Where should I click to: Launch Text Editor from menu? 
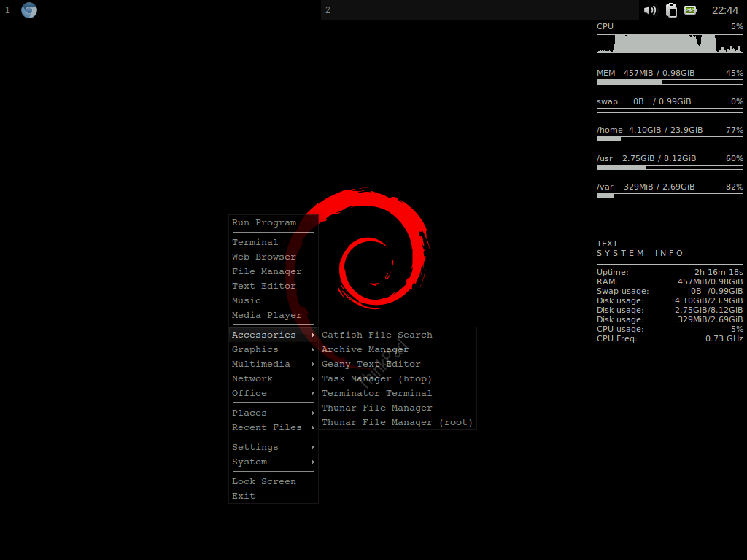click(x=273, y=286)
